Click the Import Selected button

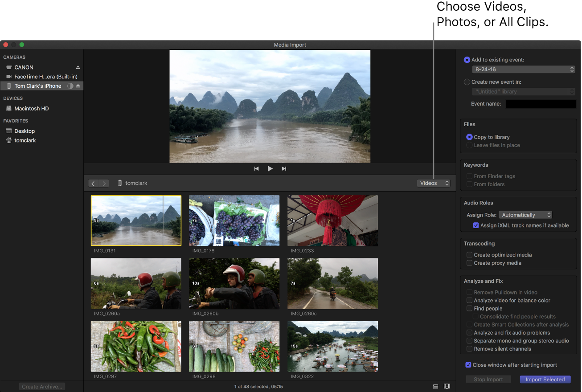point(545,380)
